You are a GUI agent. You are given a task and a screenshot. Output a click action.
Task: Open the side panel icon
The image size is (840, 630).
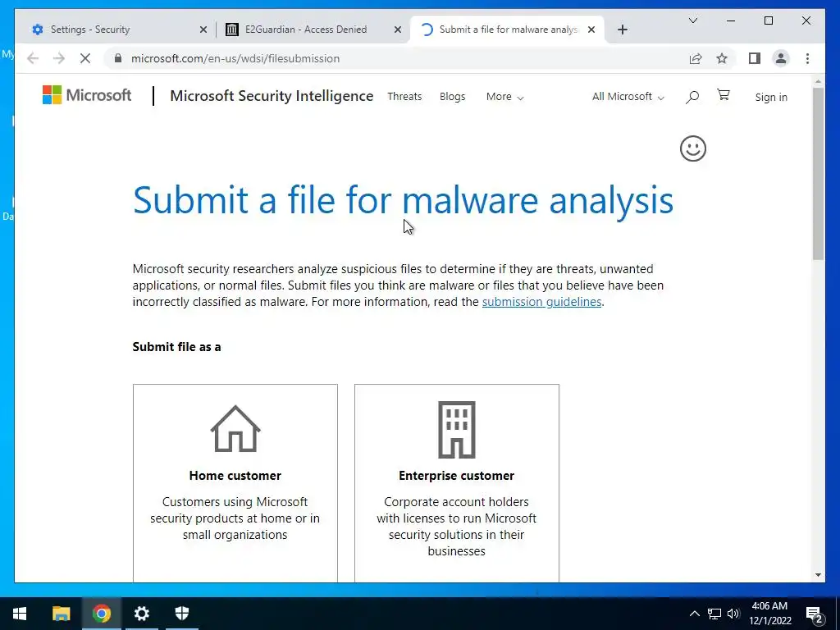click(755, 58)
